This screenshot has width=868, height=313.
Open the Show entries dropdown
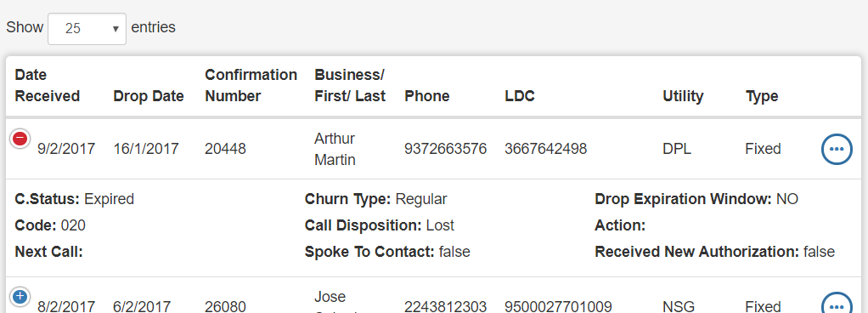click(87, 29)
